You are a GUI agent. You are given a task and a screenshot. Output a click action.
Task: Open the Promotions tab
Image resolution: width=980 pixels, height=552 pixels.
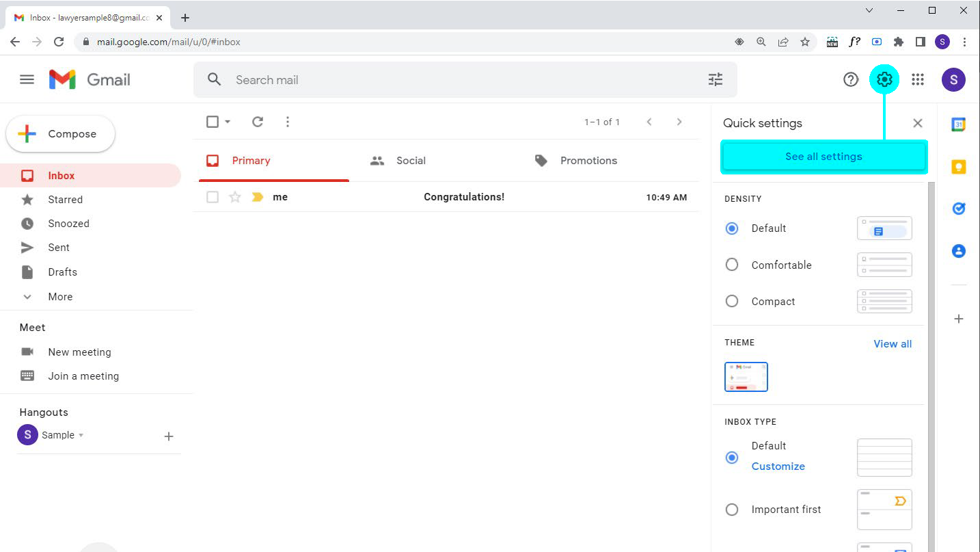[588, 160]
